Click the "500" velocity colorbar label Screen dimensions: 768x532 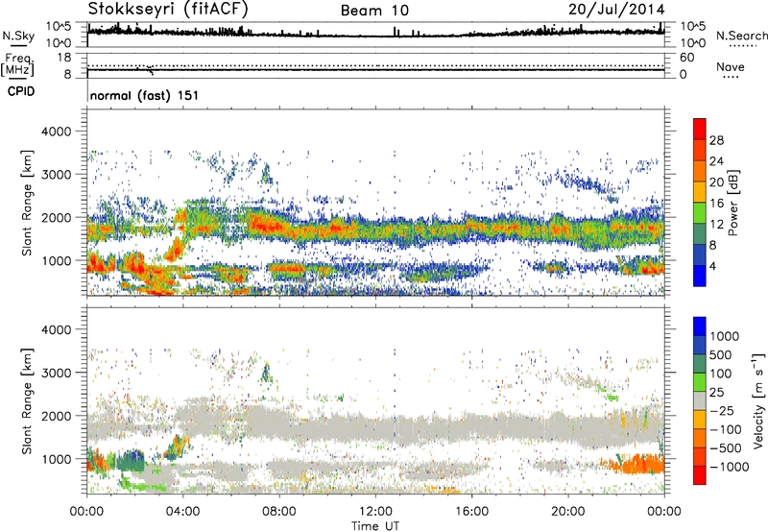pos(720,355)
